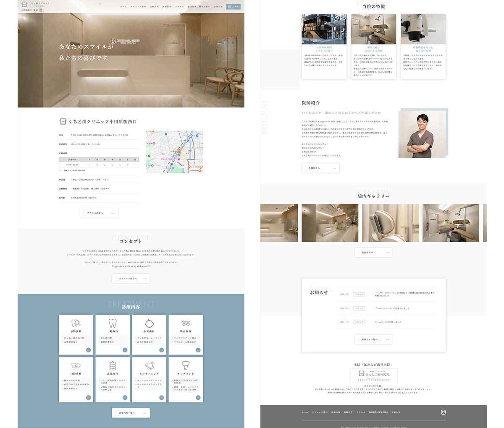
Task: Open Instagram from the footer icon
Action: (443, 412)
